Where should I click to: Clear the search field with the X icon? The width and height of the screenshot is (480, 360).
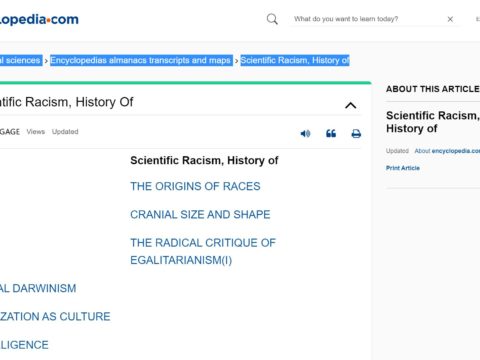[450, 19]
